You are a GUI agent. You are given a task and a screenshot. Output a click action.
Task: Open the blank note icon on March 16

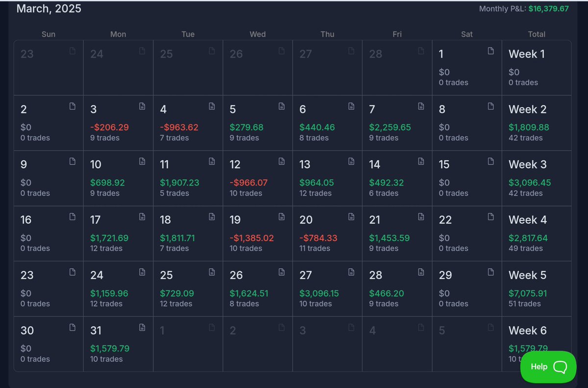(73, 216)
